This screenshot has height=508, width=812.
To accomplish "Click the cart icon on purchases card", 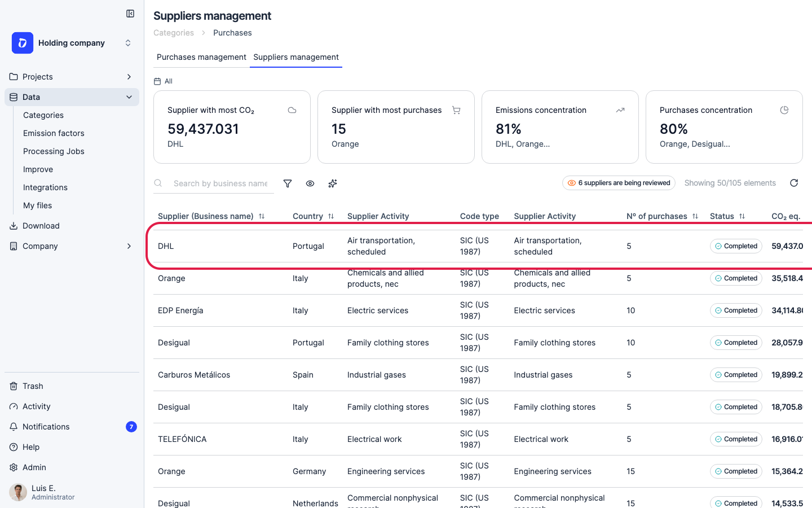I will click(456, 110).
